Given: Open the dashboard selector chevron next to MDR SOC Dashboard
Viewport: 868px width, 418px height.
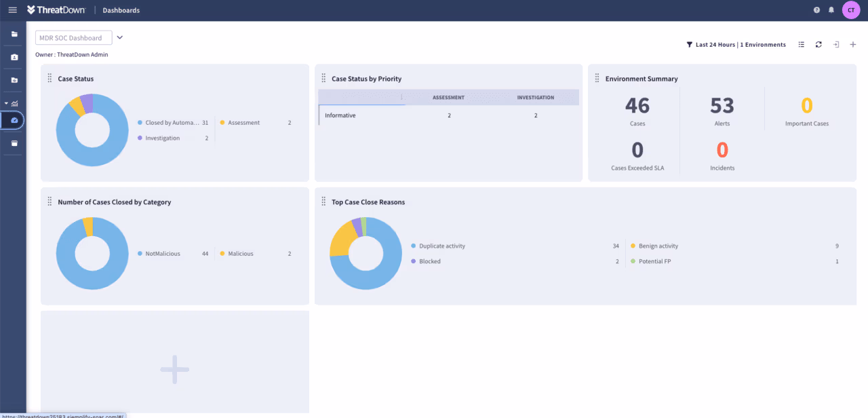Looking at the screenshot, I should 120,37.
